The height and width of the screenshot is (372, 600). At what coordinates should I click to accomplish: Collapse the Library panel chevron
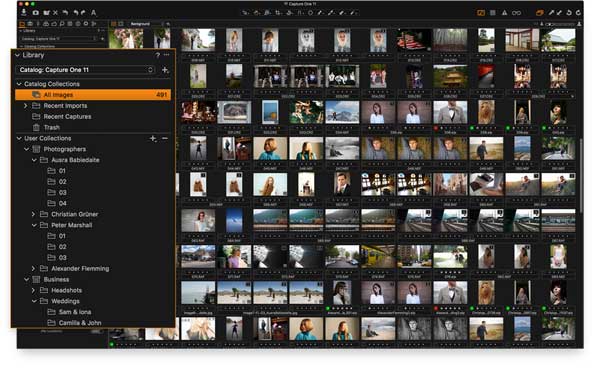[x=17, y=55]
